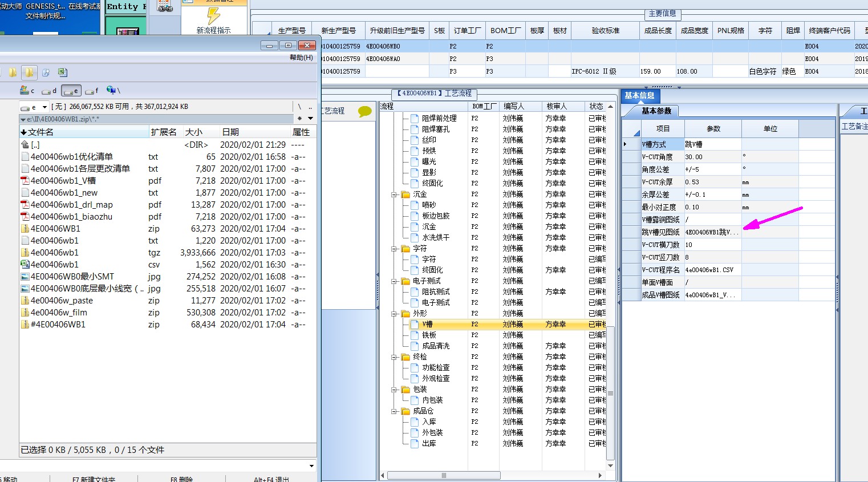868x482 pixels.
Task: Click the F7 新建文件夹 button
Action: 94,479
